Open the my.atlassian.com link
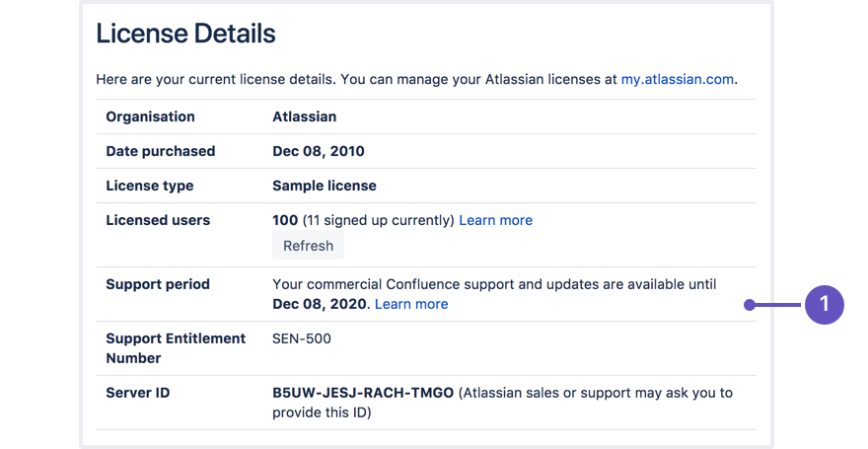This screenshot has height=449, width=868. [x=677, y=79]
